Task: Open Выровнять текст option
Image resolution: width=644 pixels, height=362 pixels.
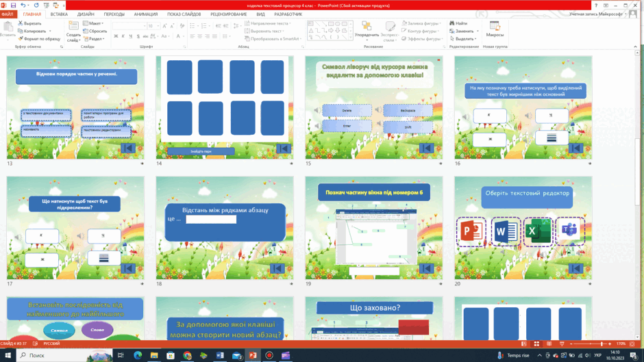Action: point(264,31)
